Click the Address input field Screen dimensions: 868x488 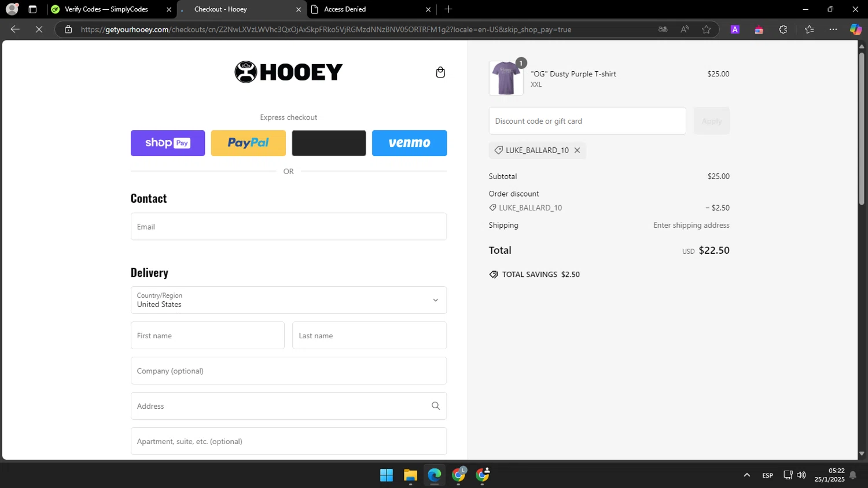coord(289,406)
